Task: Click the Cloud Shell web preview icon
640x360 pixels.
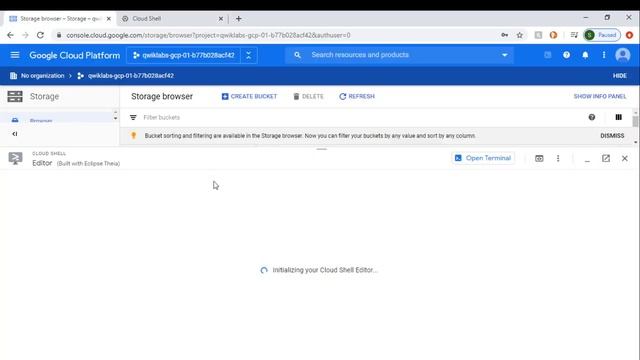Action: (x=539, y=158)
